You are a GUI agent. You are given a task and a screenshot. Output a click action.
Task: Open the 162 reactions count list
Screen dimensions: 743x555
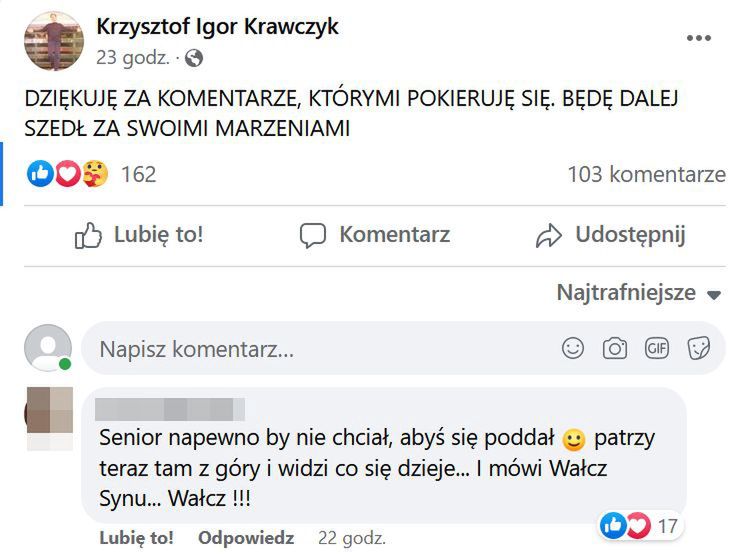tap(138, 174)
